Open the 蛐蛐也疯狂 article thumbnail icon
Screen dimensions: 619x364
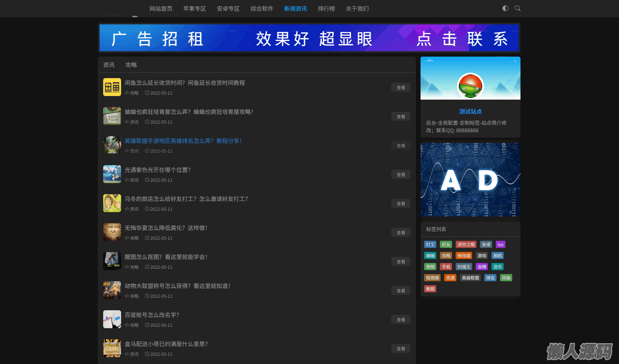112,116
